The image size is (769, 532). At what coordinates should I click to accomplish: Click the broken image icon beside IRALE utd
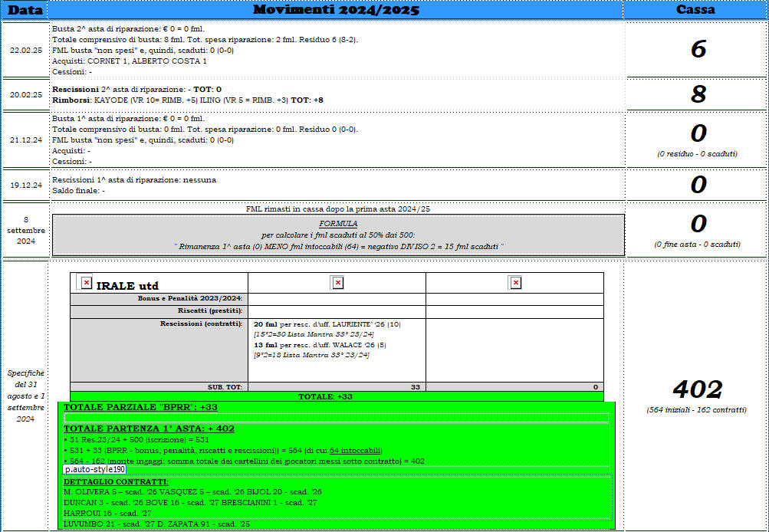(x=87, y=283)
